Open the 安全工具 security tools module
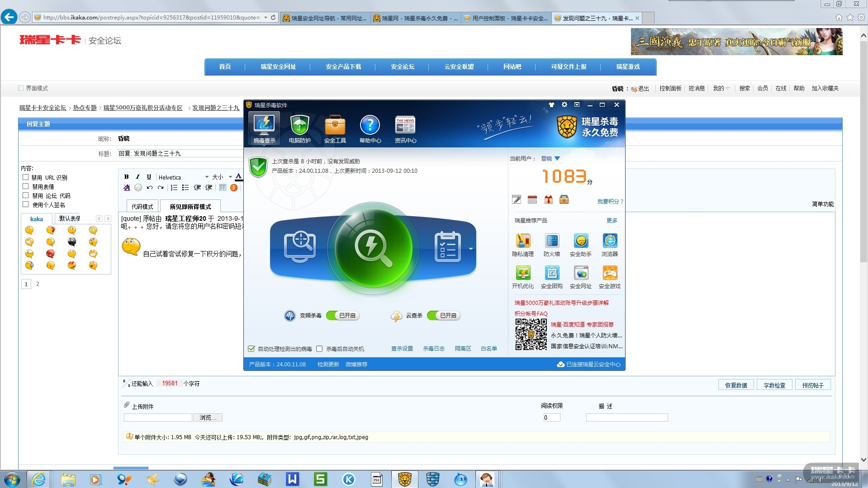The height and width of the screenshot is (488, 868). click(x=335, y=128)
